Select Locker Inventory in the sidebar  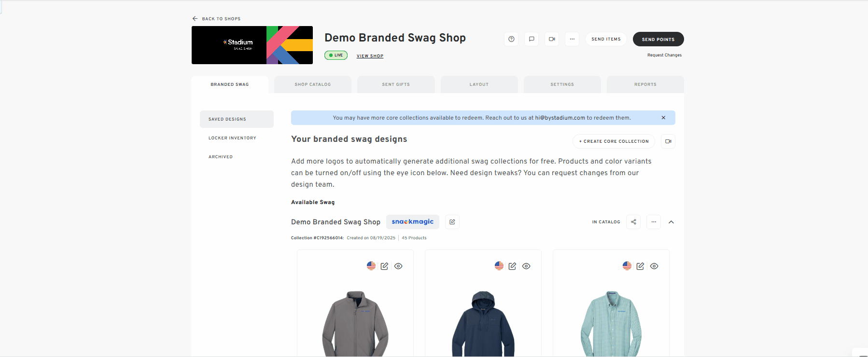[x=232, y=138]
